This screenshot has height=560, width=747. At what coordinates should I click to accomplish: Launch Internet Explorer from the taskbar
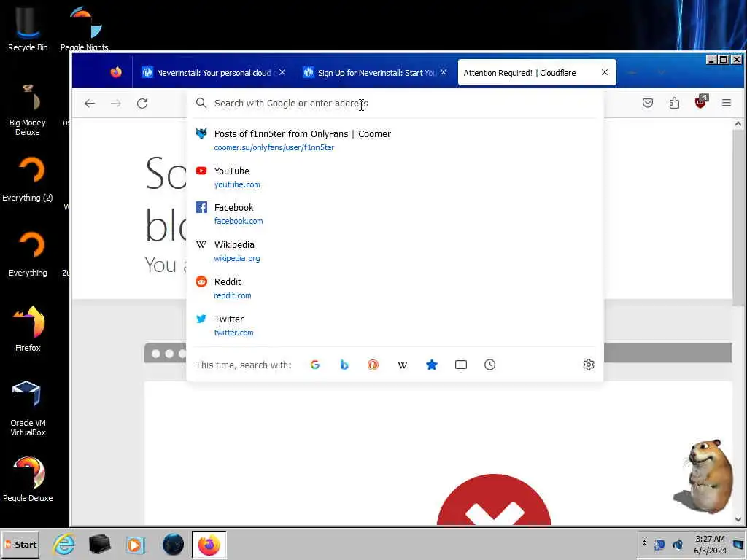coord(64,544)
